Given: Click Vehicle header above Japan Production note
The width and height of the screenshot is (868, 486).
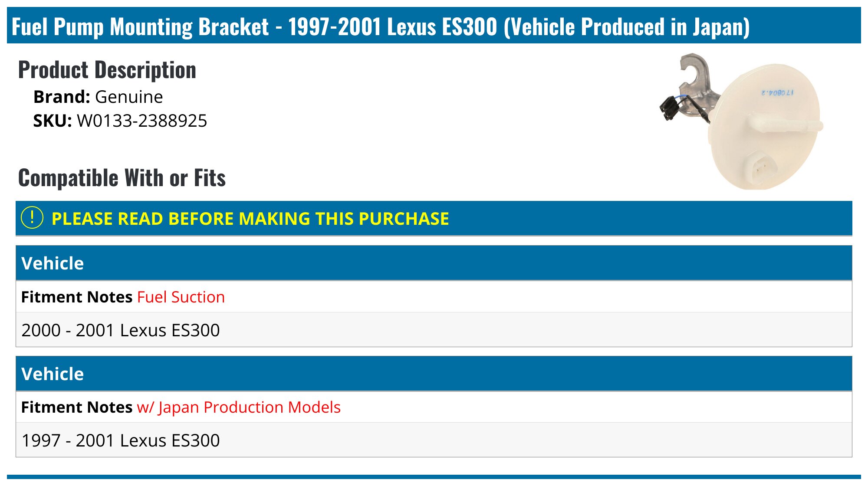Looking at the screenshot, I should coord(53,374).
